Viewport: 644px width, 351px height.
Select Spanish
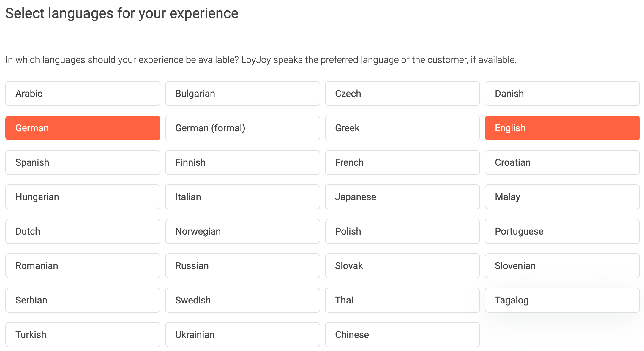click(x=83, y=162)
